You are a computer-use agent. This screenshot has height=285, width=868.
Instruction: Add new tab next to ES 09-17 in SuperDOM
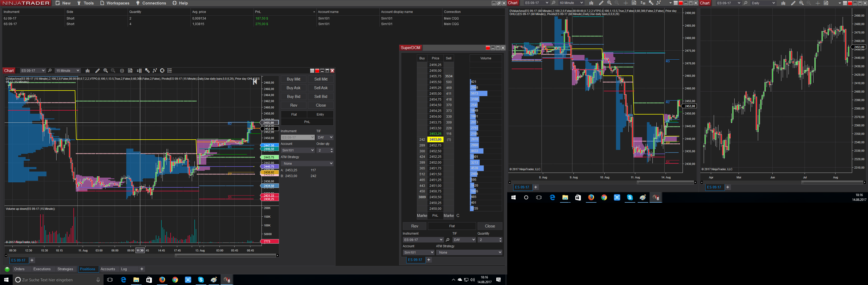coord(429,260)
